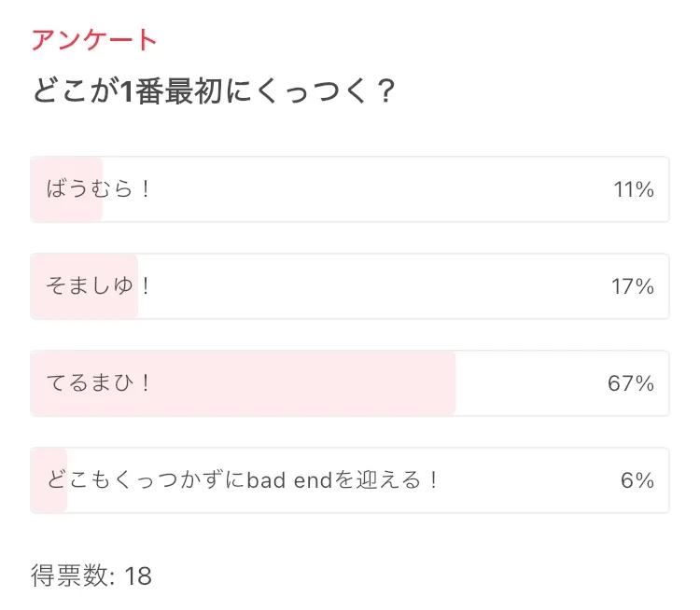This screenshot has height=610, width=700.
Task: Click the red "アンケート" heading
Action: tap(94, 40)
